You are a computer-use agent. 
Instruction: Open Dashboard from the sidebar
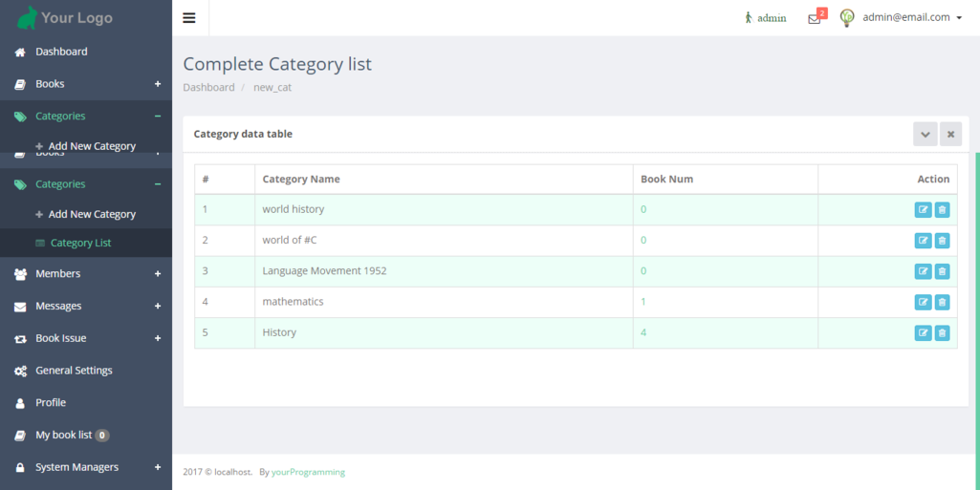61,52
